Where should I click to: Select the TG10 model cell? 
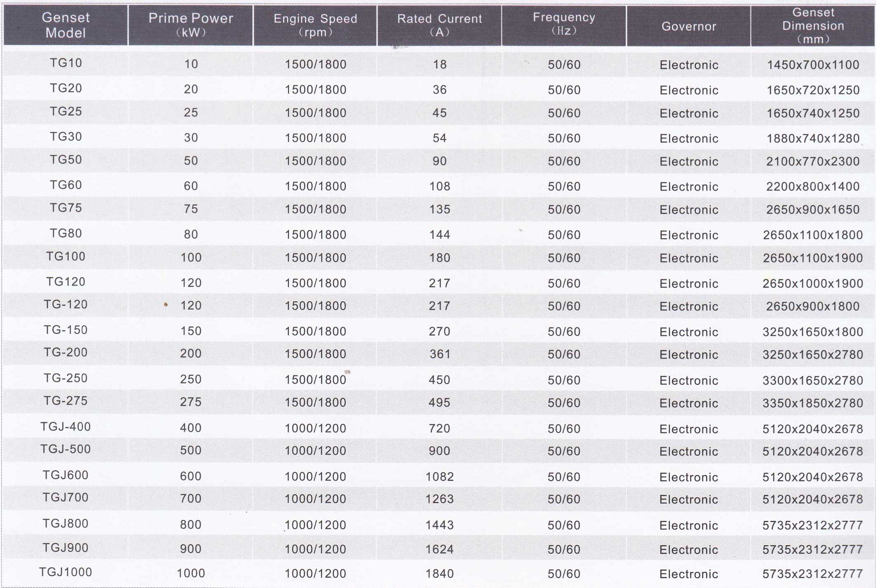point(66,63)
